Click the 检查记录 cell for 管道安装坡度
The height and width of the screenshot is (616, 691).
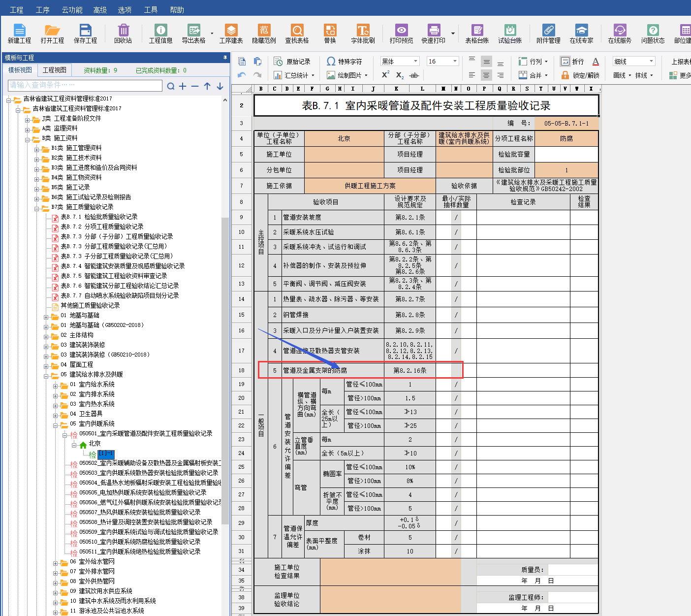523,217
